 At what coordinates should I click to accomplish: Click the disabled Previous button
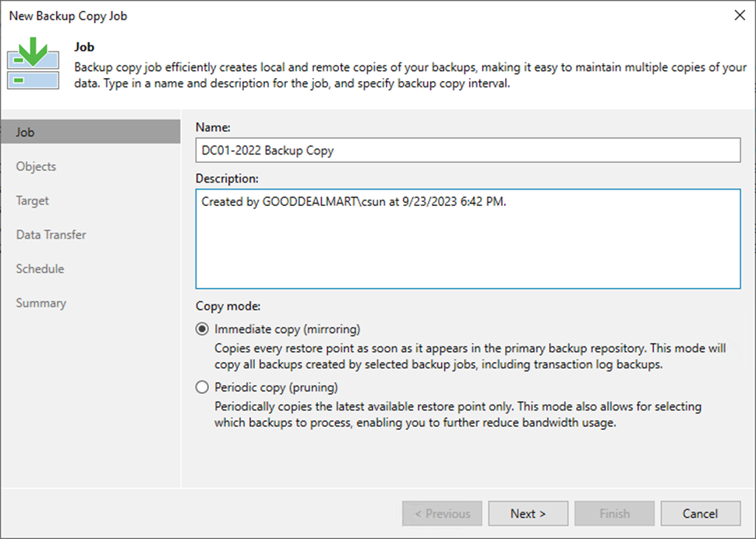pos(442,513)
